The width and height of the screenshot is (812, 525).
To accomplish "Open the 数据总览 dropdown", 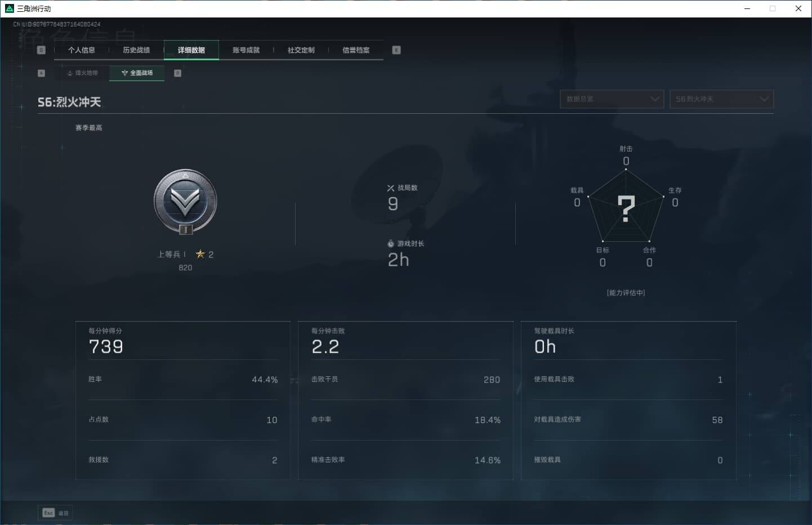I will pyautogui.click(x=612, y=99).
